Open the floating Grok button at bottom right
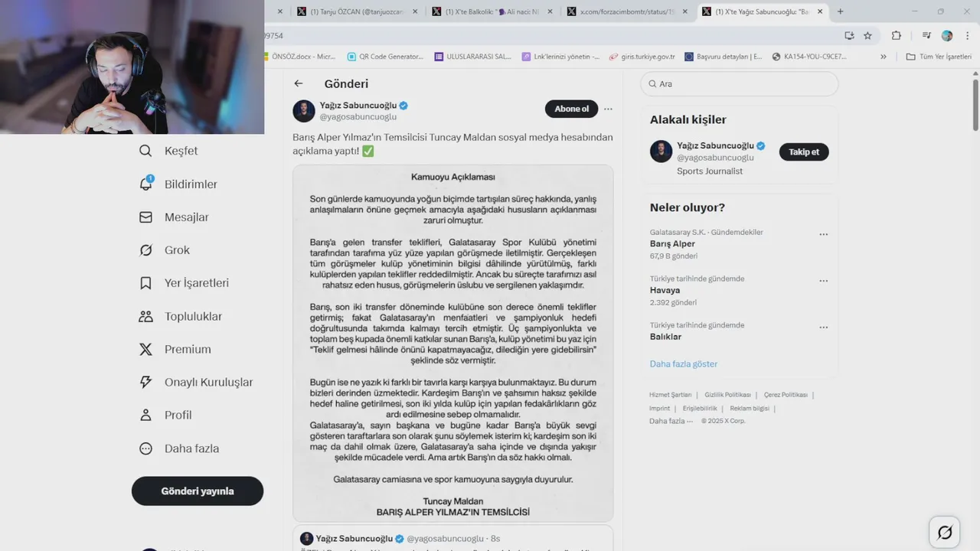Screen dimensions: 980x551 (945, 532)
